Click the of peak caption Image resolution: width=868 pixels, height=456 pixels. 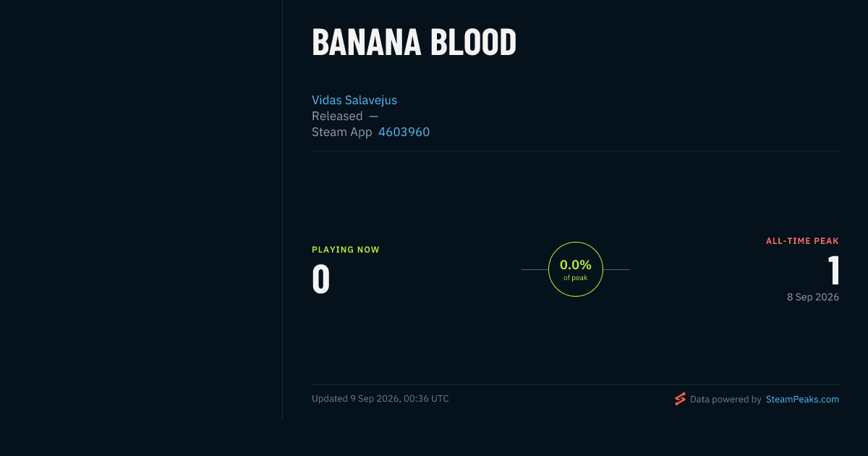576,278
